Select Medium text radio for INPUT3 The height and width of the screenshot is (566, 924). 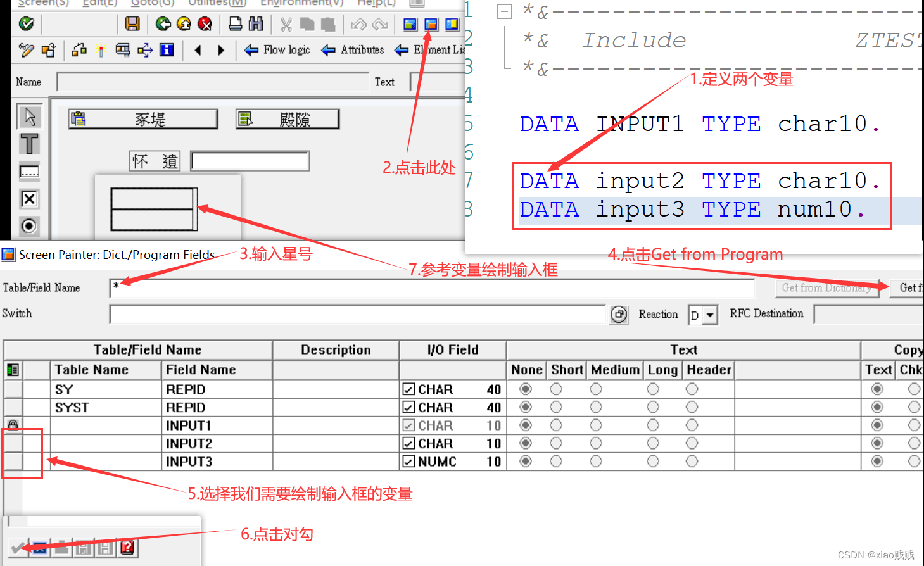pyautogui.click(x=596, y=462)
